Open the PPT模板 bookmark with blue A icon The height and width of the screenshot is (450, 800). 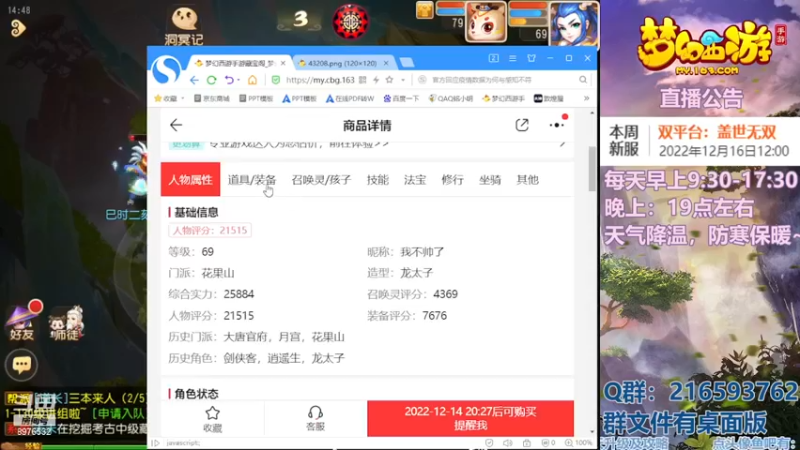(299, 98)
